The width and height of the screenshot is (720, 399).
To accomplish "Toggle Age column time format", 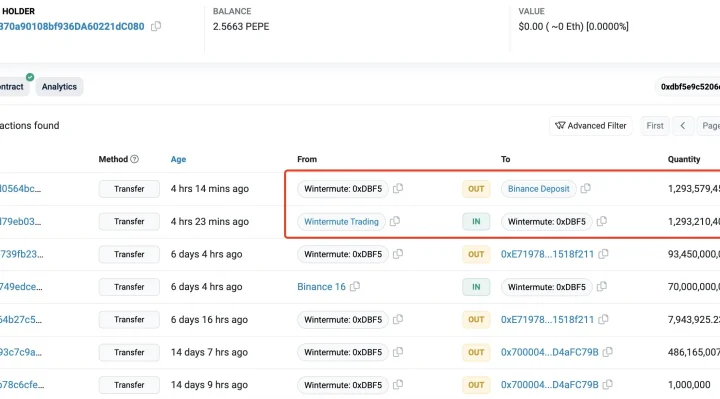I will coord(178,159).
